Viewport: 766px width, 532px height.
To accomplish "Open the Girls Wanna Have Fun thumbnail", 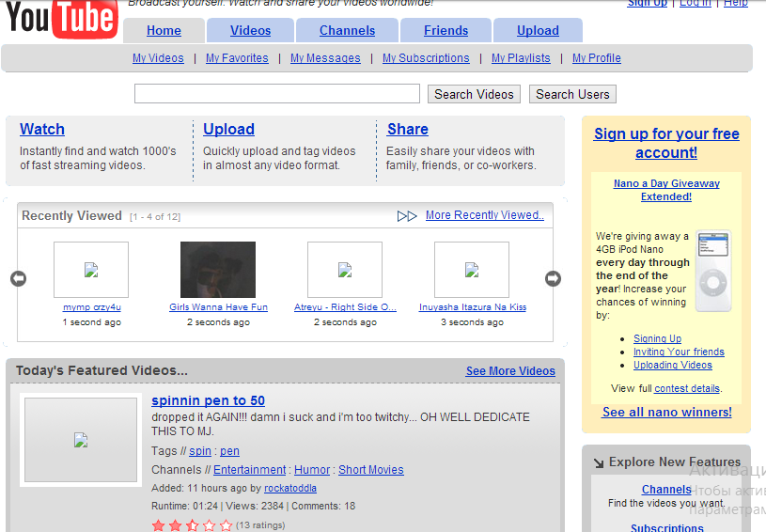I will coord(218,269).
